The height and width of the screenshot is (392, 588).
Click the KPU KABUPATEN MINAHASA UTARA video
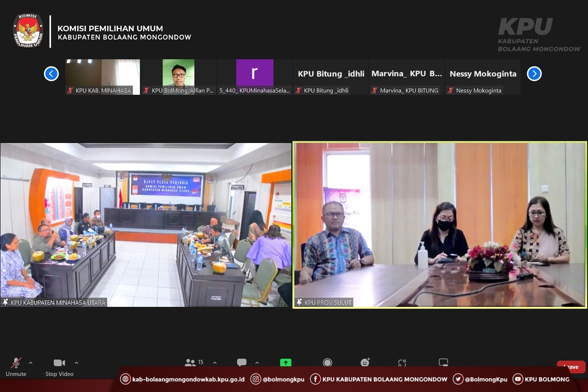[x=146, y=224]
